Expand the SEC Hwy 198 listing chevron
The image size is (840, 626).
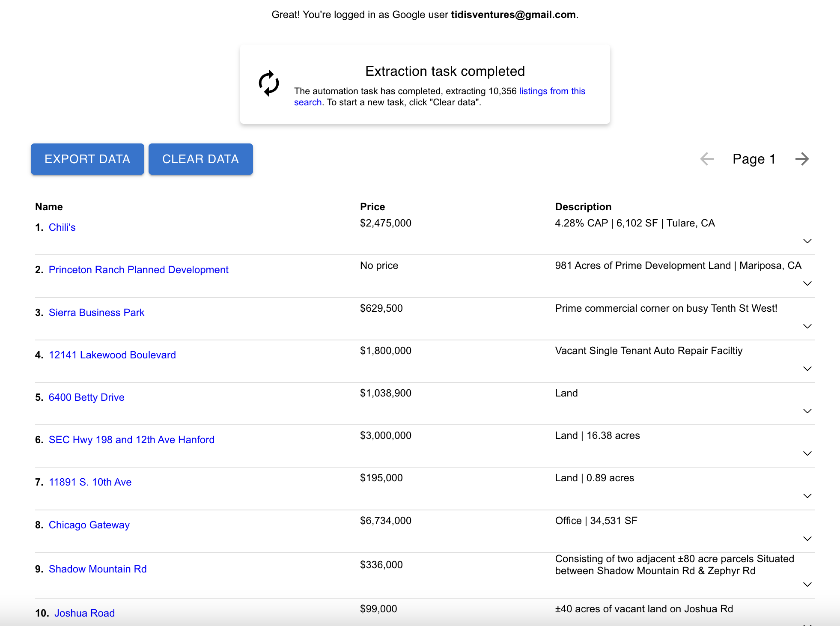pyautogui.click(x=807, y=453)
